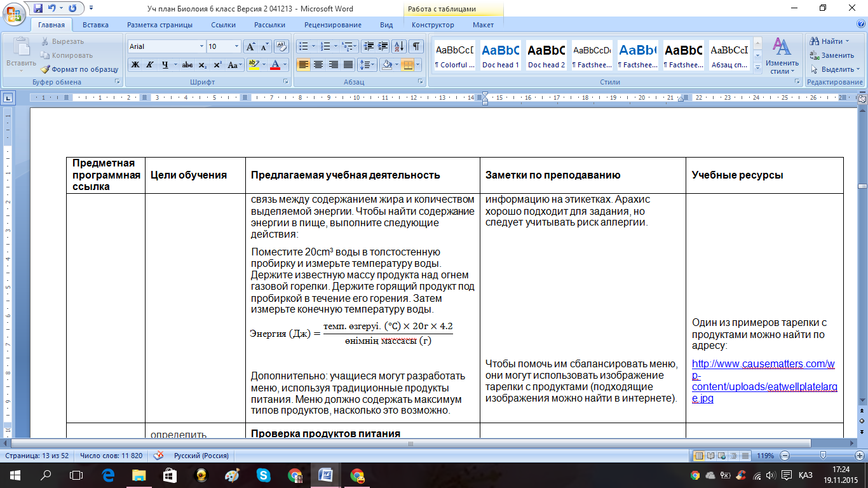Viewport: 868px width, 488px height.
Task: Click the clear formatting icon
Action: coord(282,46)
